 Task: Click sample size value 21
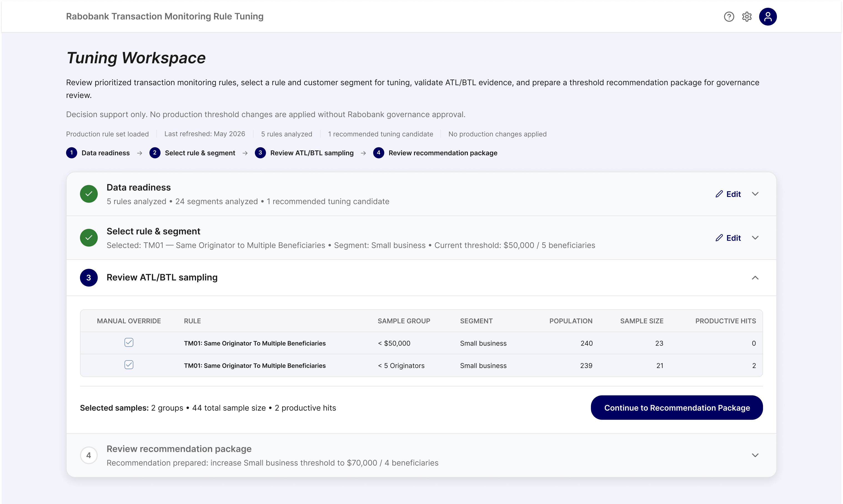click(x=659, y=366)
